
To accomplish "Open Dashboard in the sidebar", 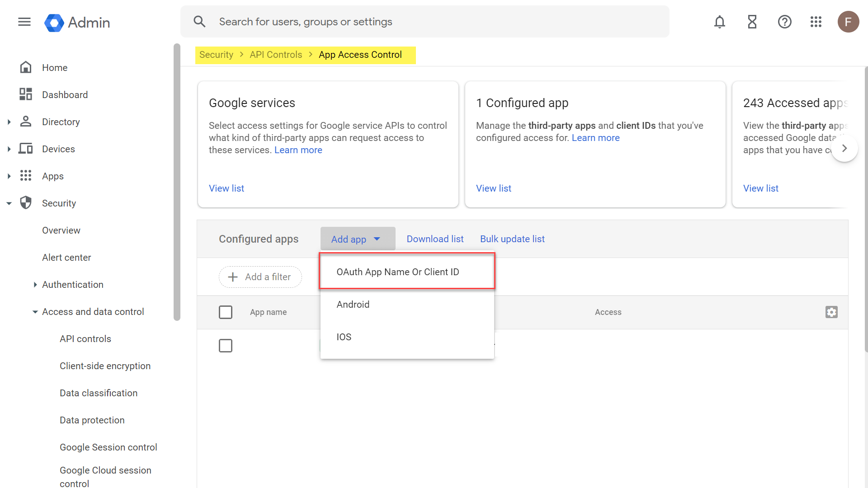I will (65, 95).
